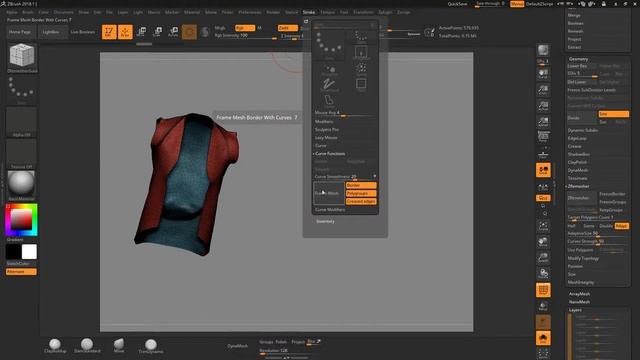The image size is (640, 360).
Task: Click the ZoomD 3D icon on right shelf
Action: point(543,258)
